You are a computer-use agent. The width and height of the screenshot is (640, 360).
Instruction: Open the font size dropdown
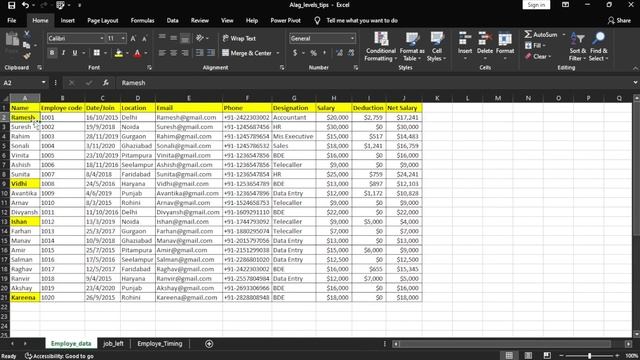click(x=123, y=38)
